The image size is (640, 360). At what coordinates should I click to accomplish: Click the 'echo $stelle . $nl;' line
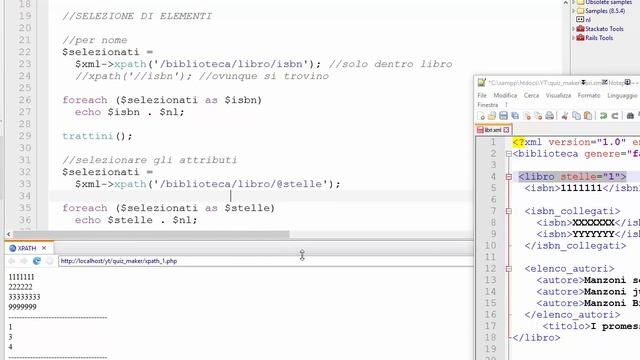tap(136, 220)
